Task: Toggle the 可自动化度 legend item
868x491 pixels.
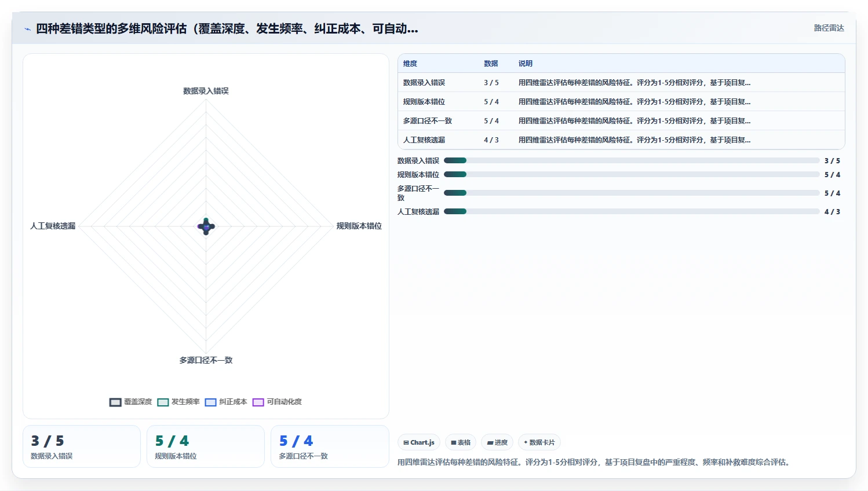Action: (x=277, y=402)
